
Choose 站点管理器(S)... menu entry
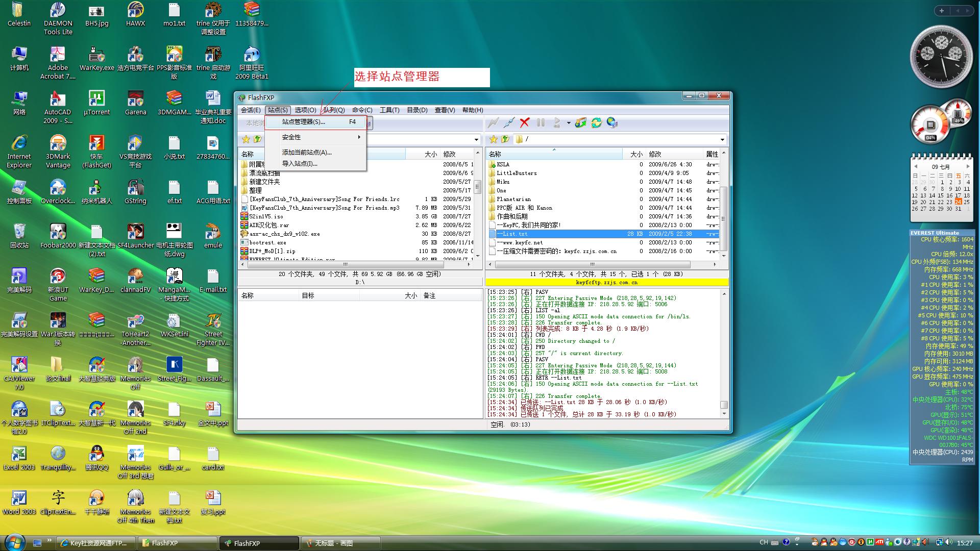click(x=315, y=122)
